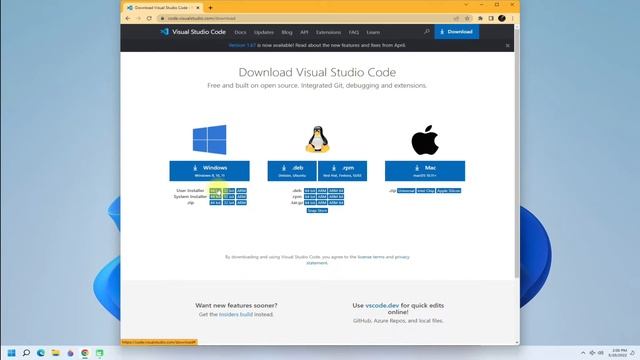Open the API menu item
Viewport: 640px width, 360px height.
(304, 32)
